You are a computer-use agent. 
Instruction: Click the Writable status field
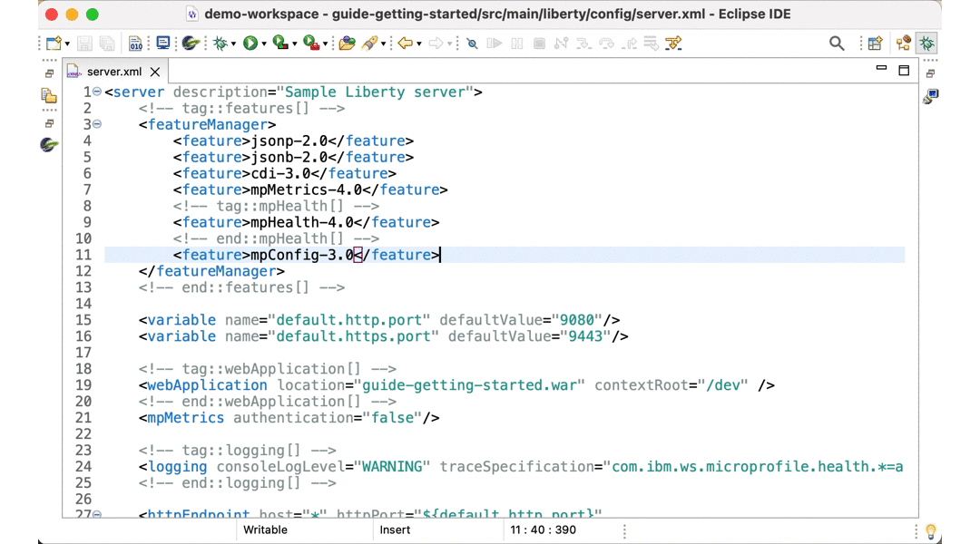265,529
